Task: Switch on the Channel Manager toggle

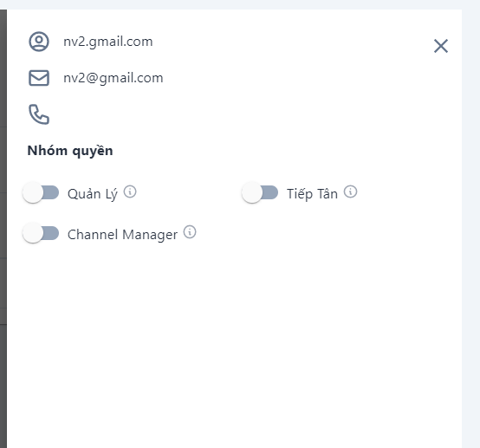Action: [41, 233]
